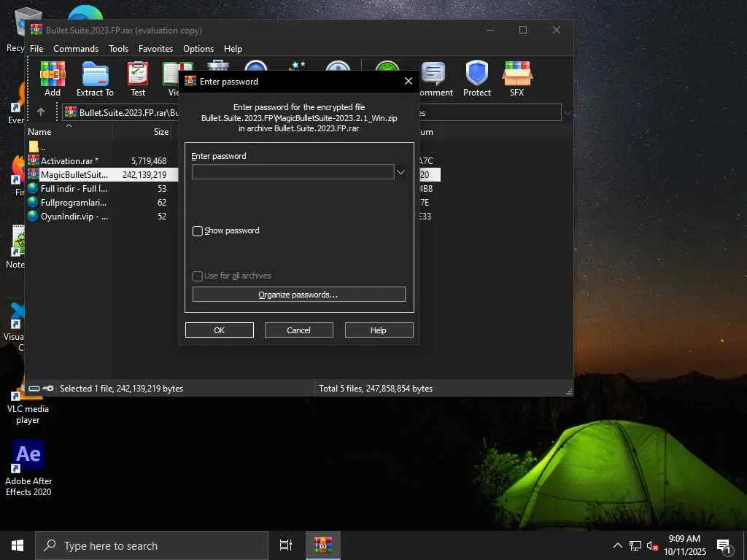Click the Add toolbar icon in WinRAR

pyautogui.click(x=53, y=79)
